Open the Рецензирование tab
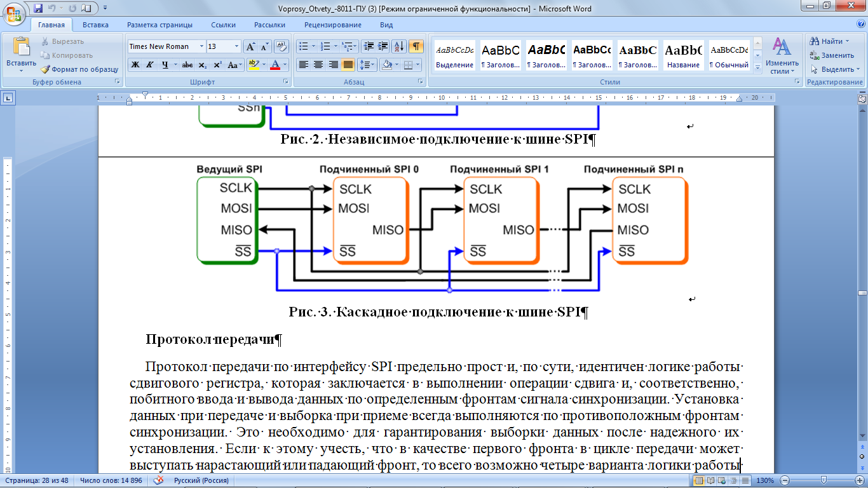Screen dimensions: 868x488 pyautogui.click(x=333, y=25)
